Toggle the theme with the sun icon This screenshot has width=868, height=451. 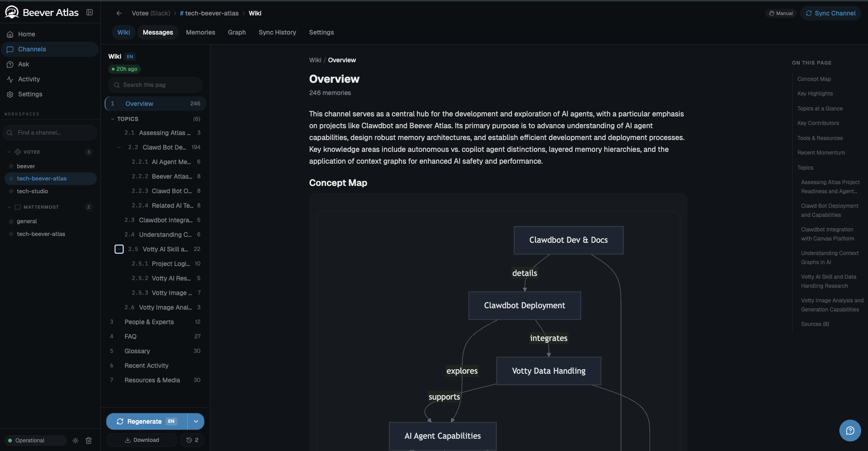(x=75, y=440)
